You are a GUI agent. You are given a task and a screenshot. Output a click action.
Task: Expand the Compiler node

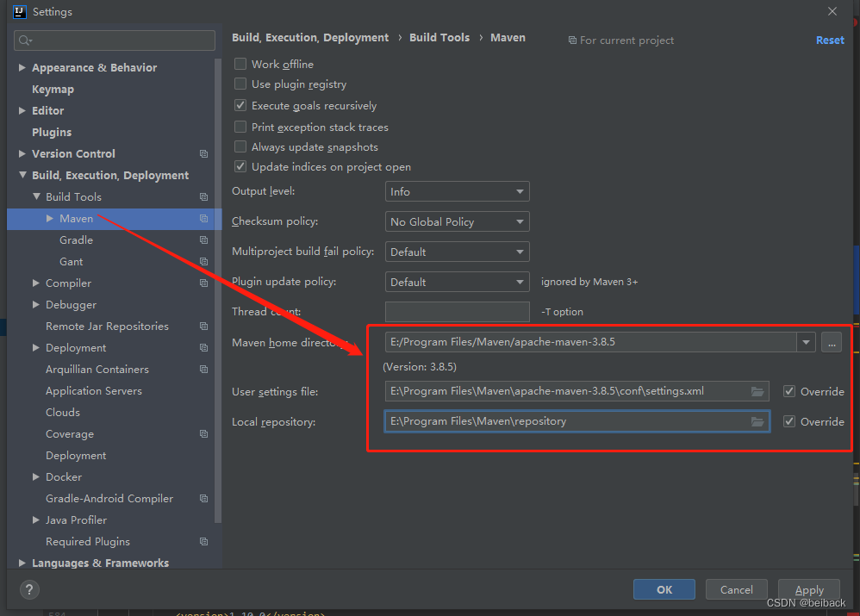[x=35, y=283]
